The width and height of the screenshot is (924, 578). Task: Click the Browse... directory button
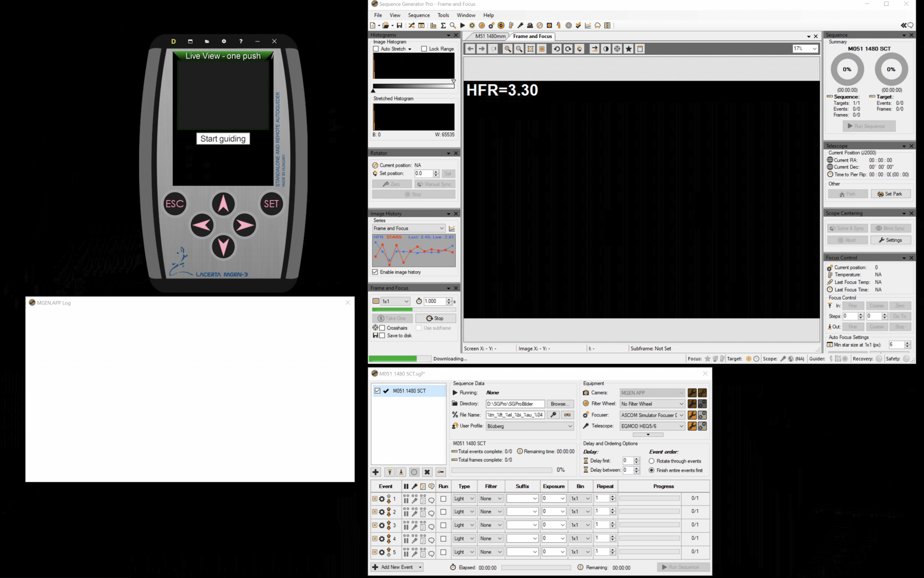click(560, 404)
